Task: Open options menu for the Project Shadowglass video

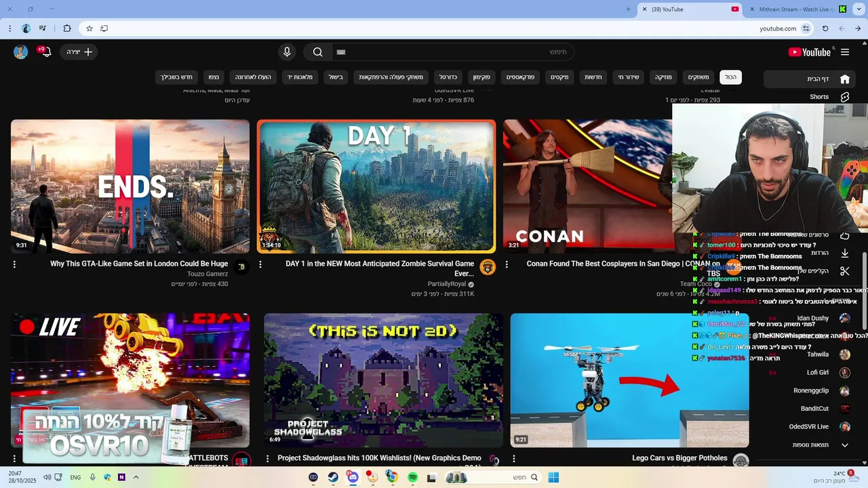Action: (268, 458)
